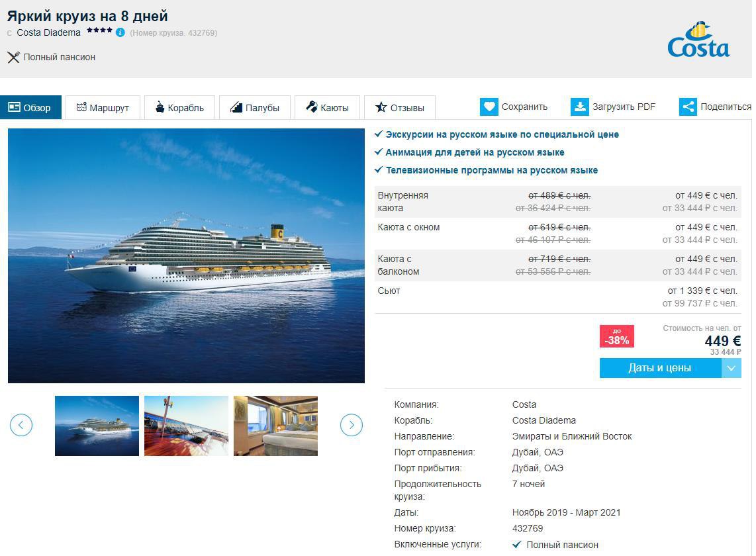Click the Сьют row label
756x556 pixels.
point(389,291)
